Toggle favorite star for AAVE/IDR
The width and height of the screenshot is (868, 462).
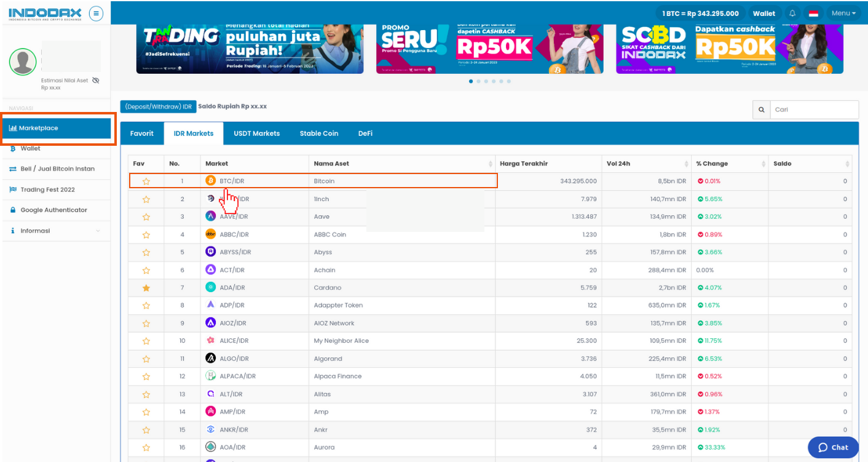tap(146, 217)
